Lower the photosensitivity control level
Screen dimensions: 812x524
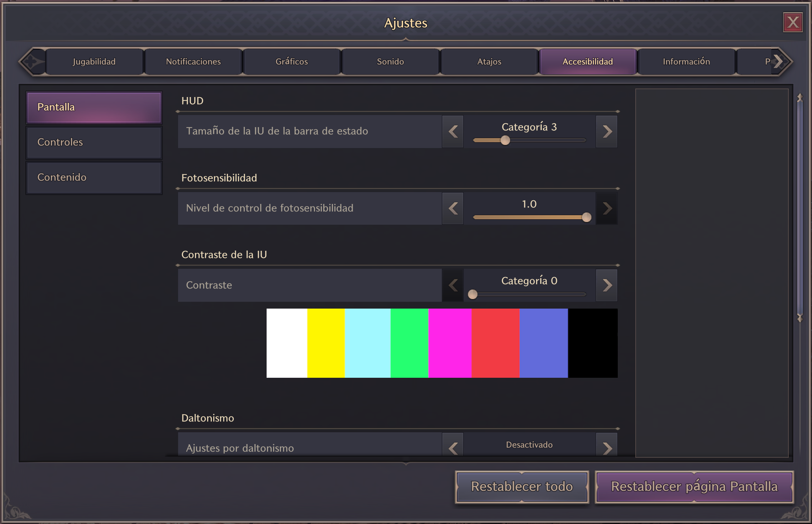coord(453,208)
